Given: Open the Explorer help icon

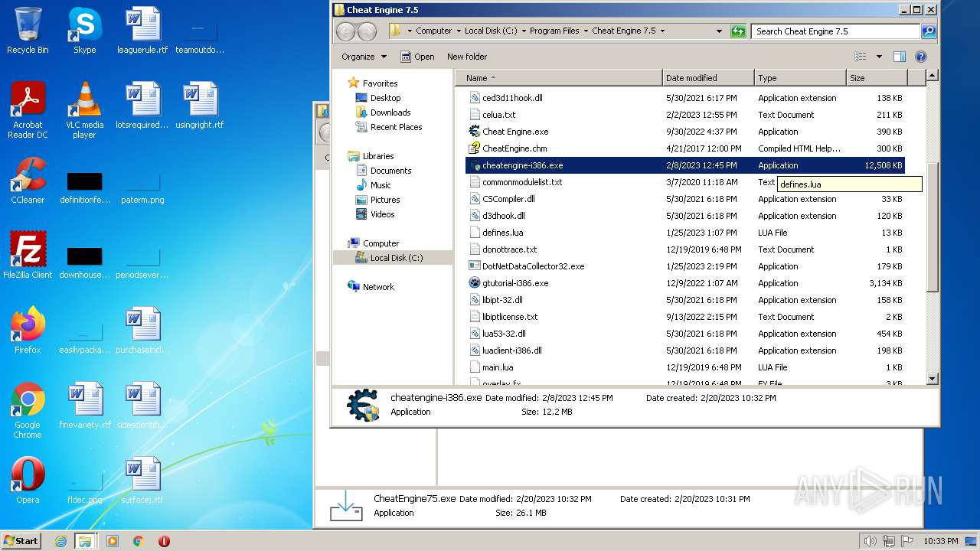Looking at the screenshot, I should tap(921, 57).
